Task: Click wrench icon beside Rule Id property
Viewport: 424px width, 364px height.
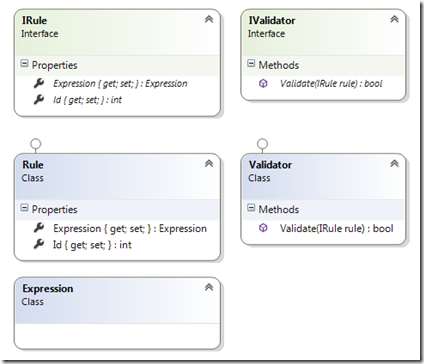Action: 39,244
